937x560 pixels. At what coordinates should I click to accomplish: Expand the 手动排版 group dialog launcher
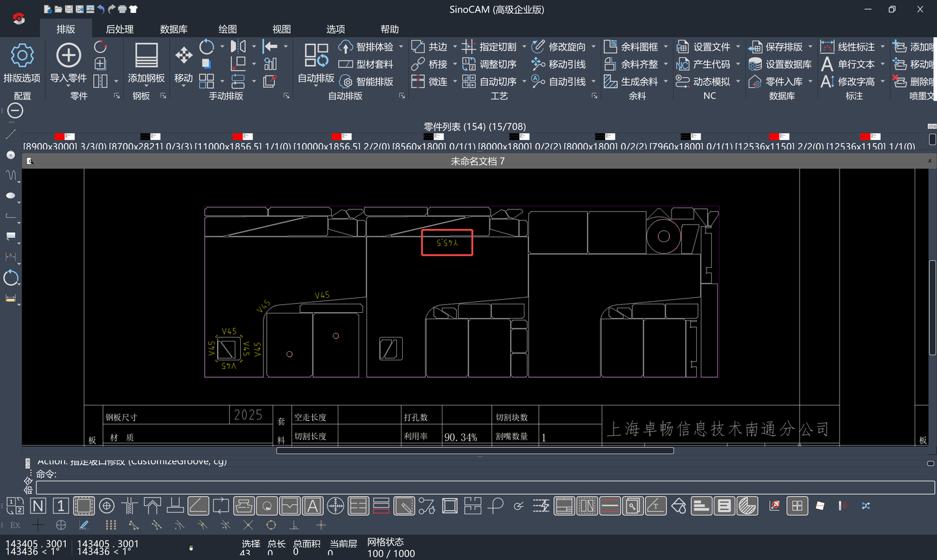click(x=286, y=96)
